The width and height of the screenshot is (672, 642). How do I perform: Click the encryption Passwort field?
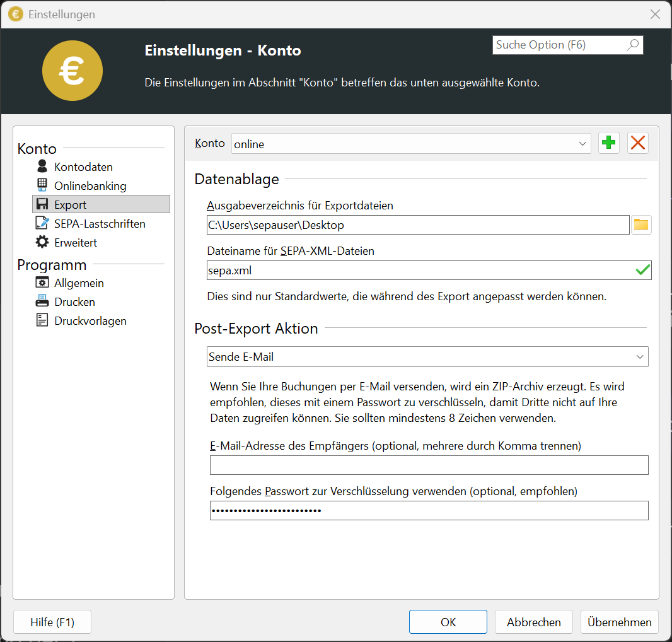[429, 510]
